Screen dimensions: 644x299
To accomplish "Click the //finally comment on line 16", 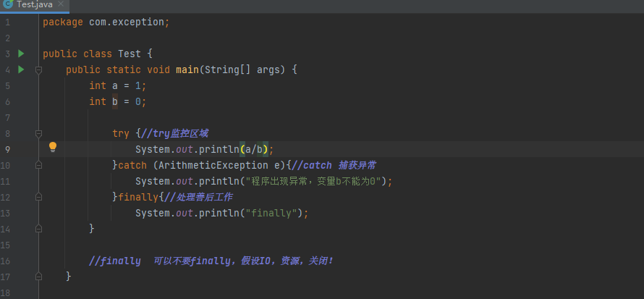I will [116, 261].
